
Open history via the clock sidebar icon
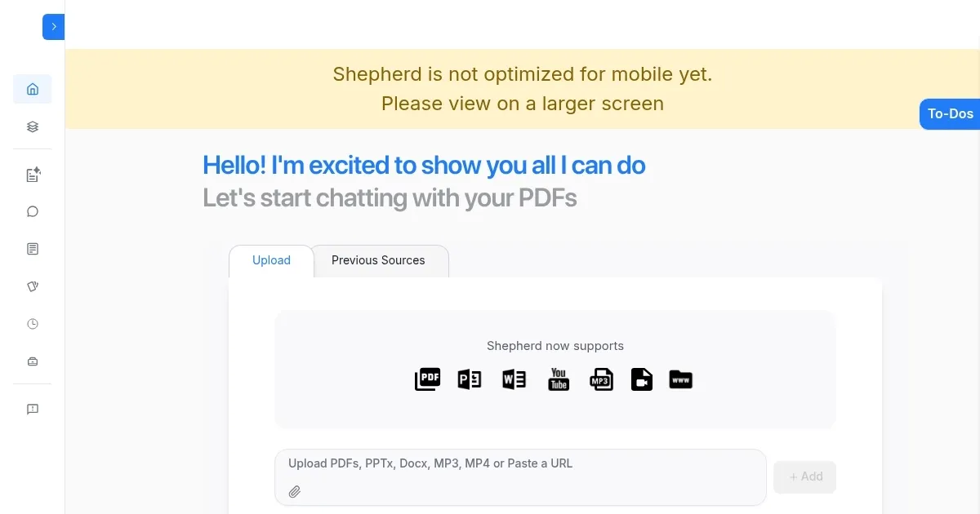tap(32, 323)
